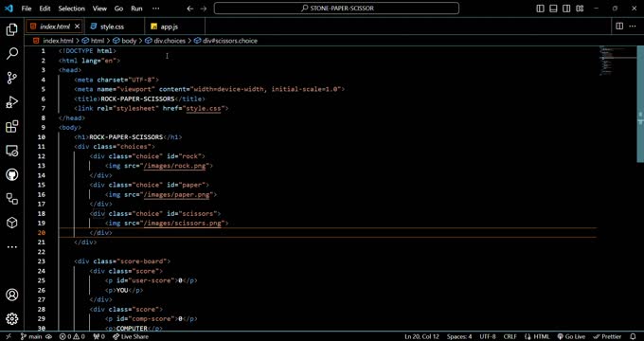Image resolution: width=644 pixels, height=341 pixels.
Task: Click the Prettier status item
Action: point(608,336)
